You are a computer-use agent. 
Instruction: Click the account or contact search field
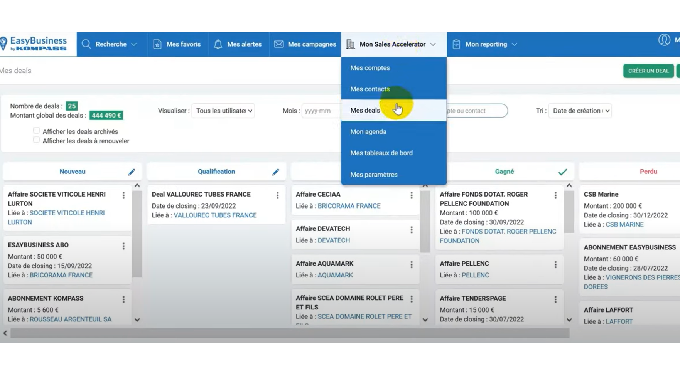[x=476, y=111]
